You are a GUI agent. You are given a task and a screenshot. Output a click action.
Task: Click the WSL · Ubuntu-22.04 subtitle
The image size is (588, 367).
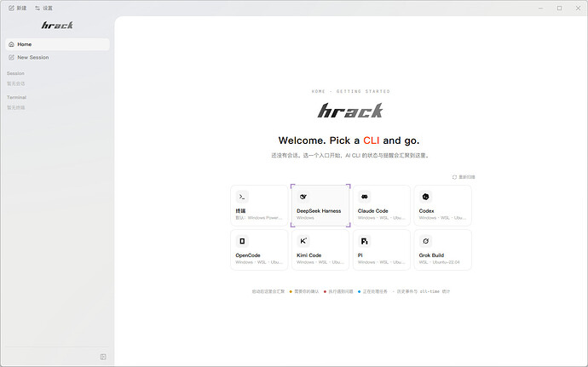point(439,262)
